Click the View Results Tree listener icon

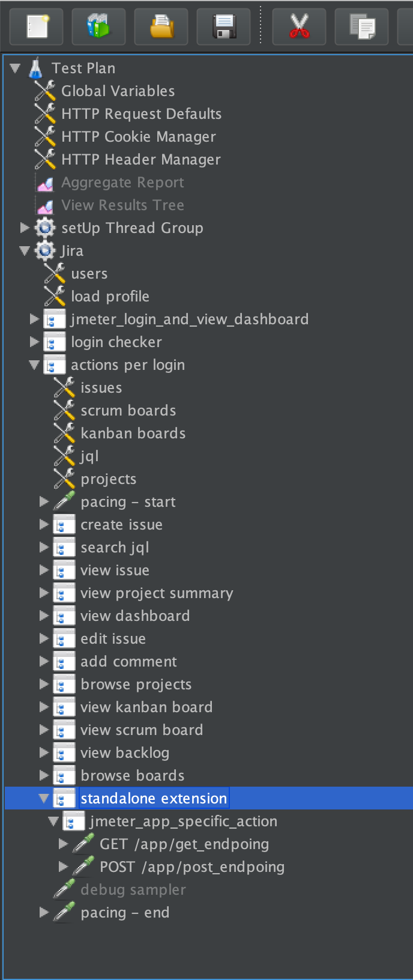coord(45,205)
